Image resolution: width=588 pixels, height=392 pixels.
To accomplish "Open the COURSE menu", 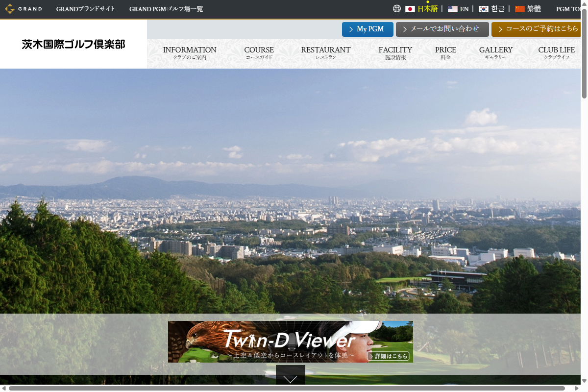I will [x=259, y=53].
